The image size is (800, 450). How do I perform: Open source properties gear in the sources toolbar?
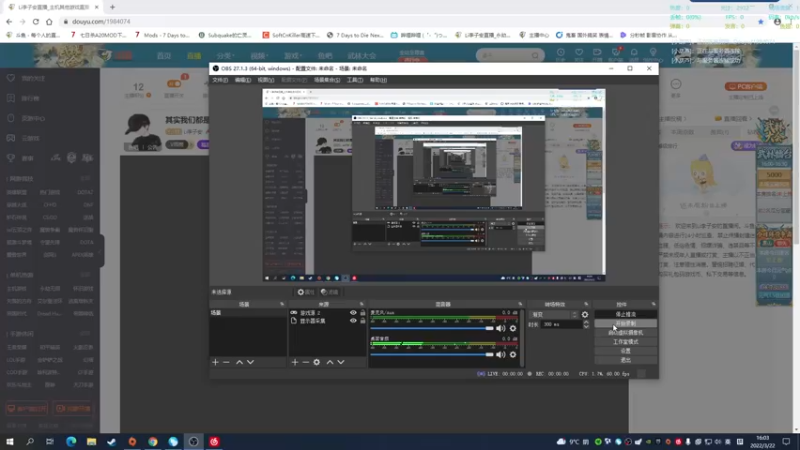tap(317, 362)
